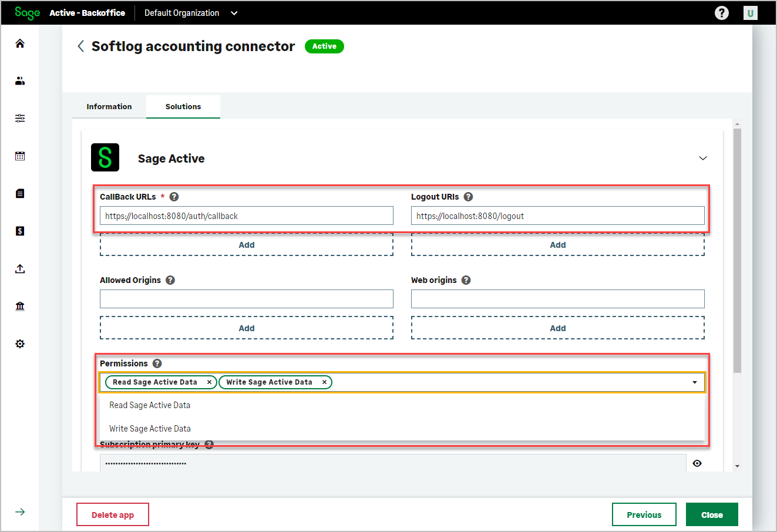Screen dimensions: 777x532
Task: Collapse the Sage Active section chevron
Action: [703, 159]
